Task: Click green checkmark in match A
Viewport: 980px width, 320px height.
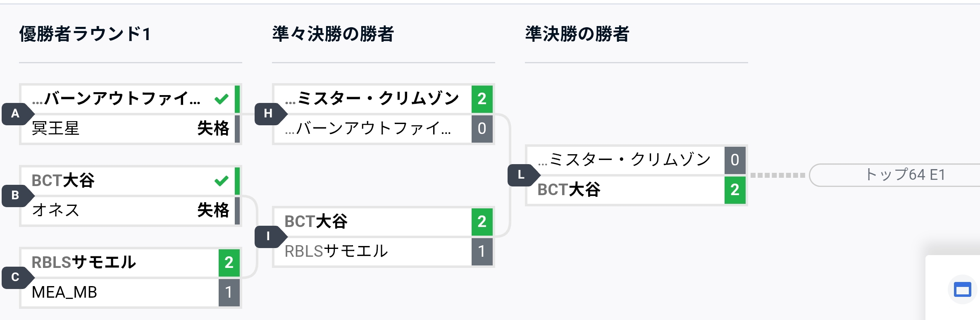Action: pyautogui.click(x=222, y=99)
